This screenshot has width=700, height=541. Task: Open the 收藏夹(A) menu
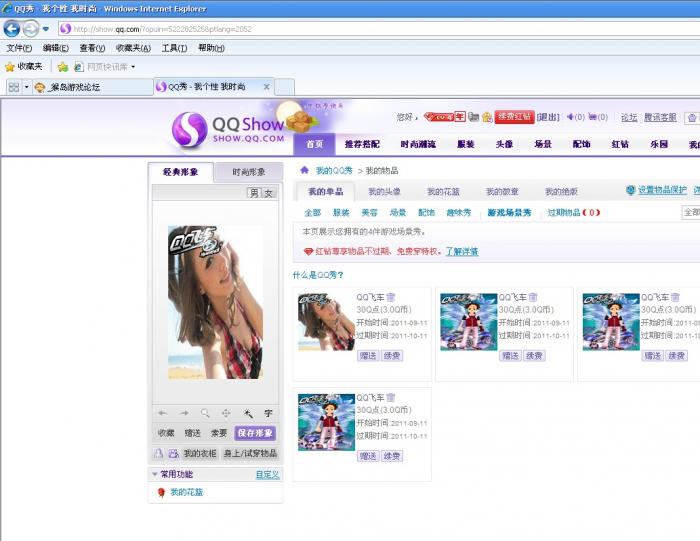pos(133,48)
